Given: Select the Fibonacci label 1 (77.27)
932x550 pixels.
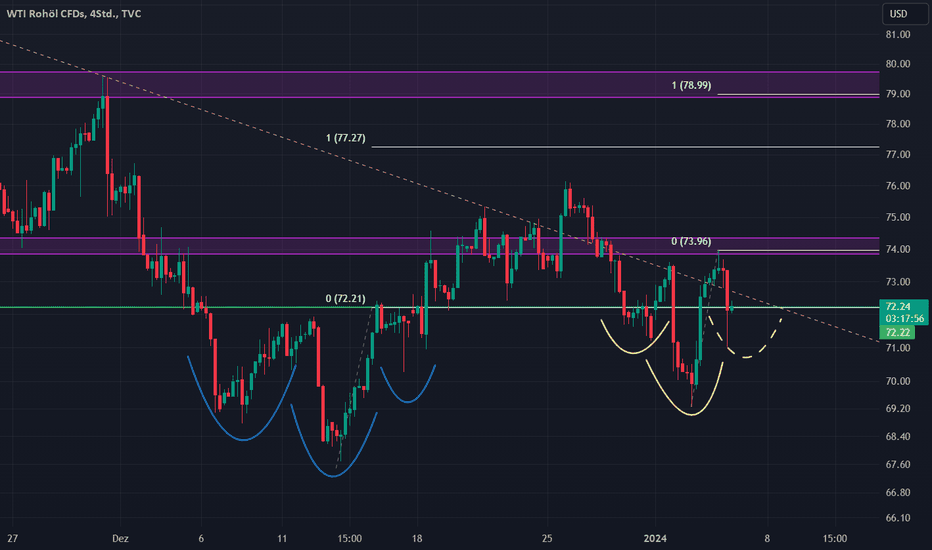Looking at the screenshot, I should pos(346,137).
